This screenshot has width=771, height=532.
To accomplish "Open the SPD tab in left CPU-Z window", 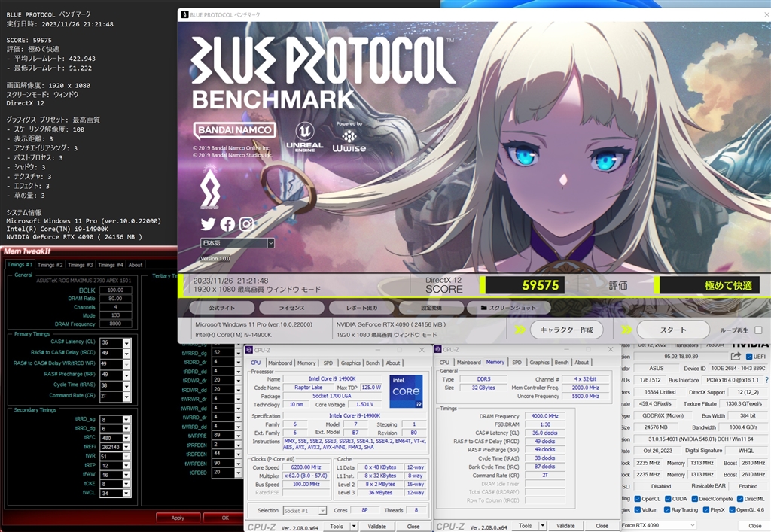I will [328, 363].
